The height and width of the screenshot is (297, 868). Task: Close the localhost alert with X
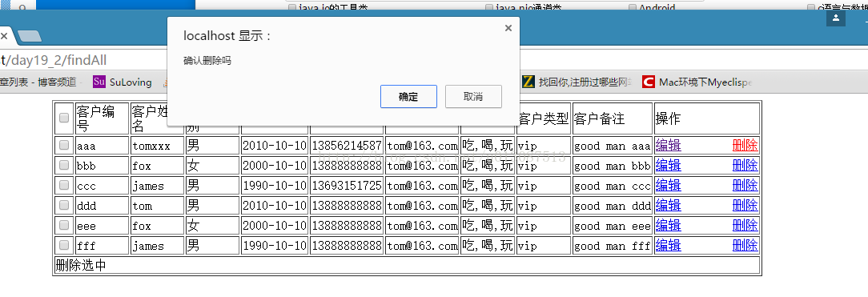(508, 28)
